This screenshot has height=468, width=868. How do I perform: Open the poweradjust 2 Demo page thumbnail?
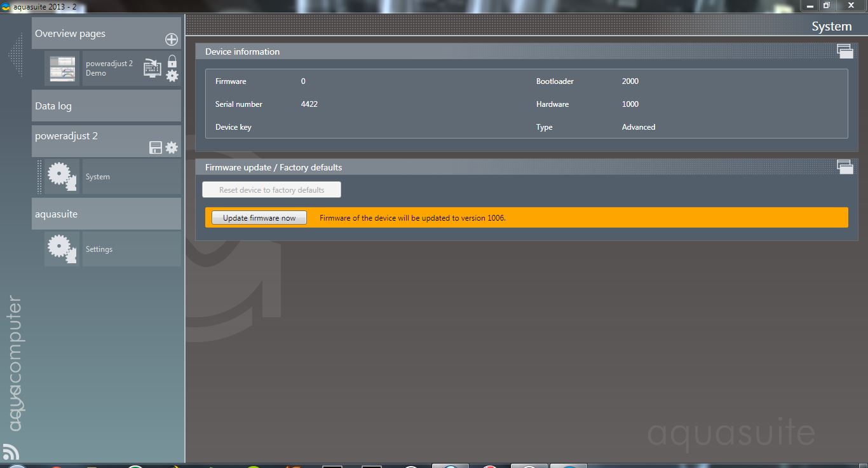coord(62,68)
